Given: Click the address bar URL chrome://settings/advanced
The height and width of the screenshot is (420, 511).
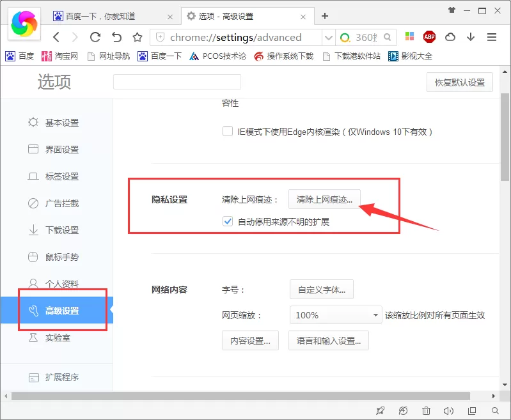Looking at the screenshot, I should coord(235,38).
